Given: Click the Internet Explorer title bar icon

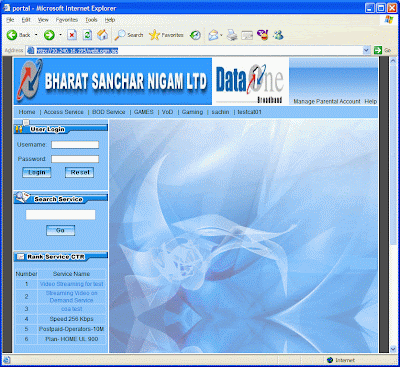Looking at the screenshot, I should point(7,7).
